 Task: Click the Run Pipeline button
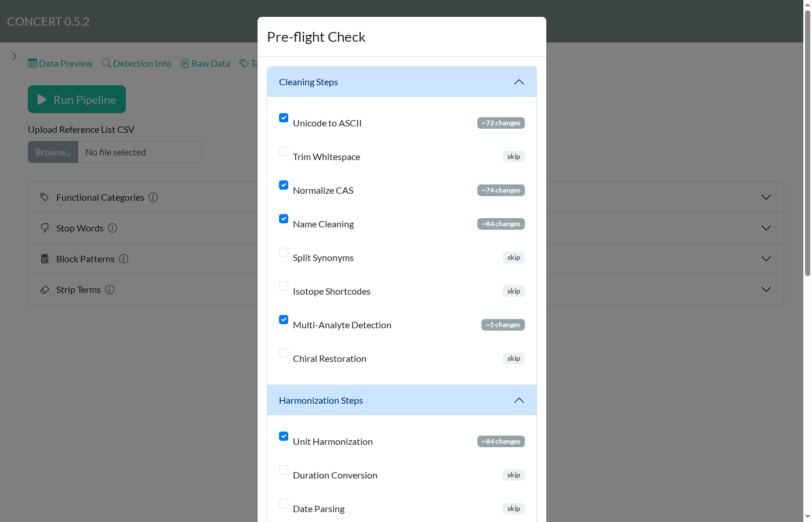[x=77, y=99]
